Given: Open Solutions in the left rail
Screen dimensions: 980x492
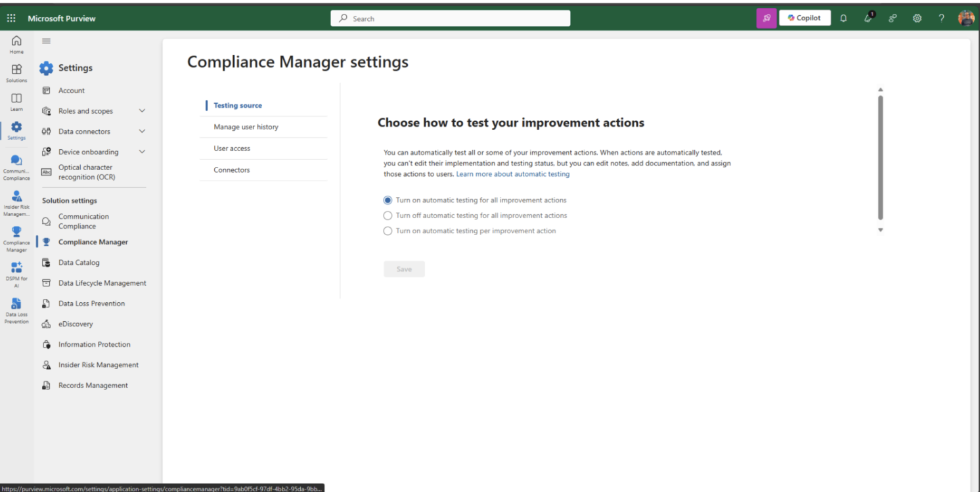Looking at the screenshot, I should pyautogui.click(x=16, y=73).
